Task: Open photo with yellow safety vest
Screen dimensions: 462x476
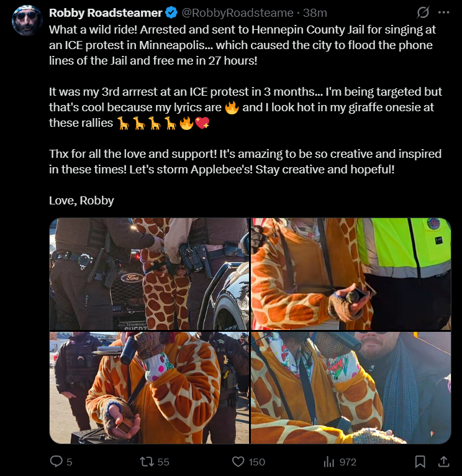Action: click(351, 274)
